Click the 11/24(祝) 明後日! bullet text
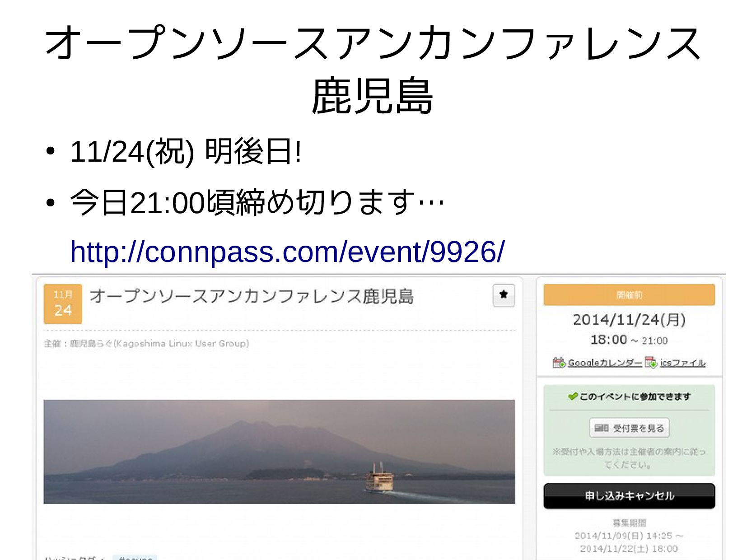 185,151
